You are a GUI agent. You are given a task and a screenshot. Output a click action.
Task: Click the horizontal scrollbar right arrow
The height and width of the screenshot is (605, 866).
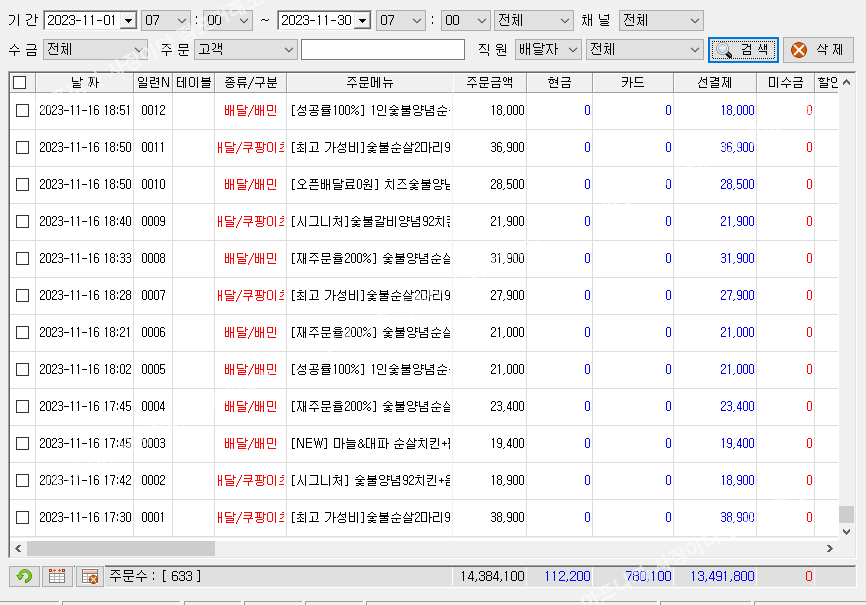point(829,549)
